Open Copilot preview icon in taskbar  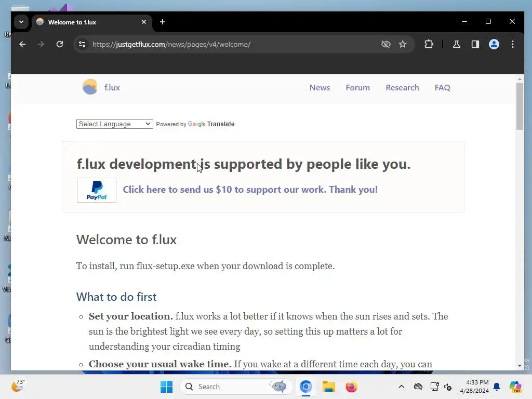click(515, 387)
